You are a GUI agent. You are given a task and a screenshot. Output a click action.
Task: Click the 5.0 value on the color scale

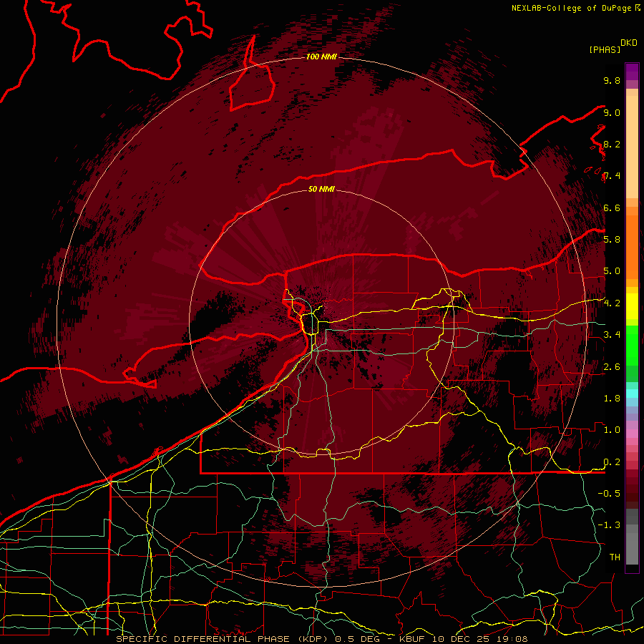pos(612,271)
